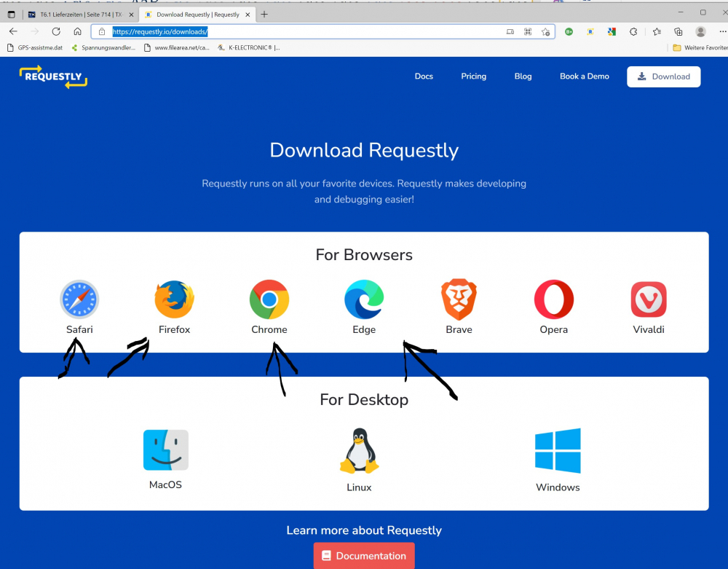
Task: Click the Vivaldi label text
Action: point(649,329)
